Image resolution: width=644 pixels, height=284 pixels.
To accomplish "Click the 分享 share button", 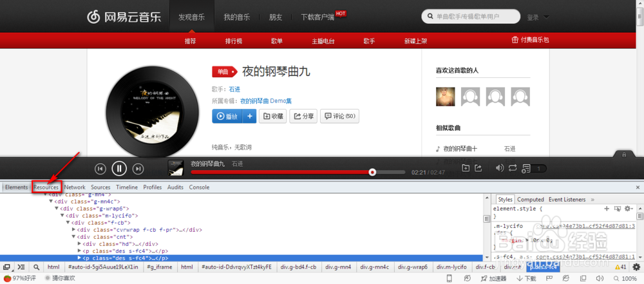I will coord(303,117).
